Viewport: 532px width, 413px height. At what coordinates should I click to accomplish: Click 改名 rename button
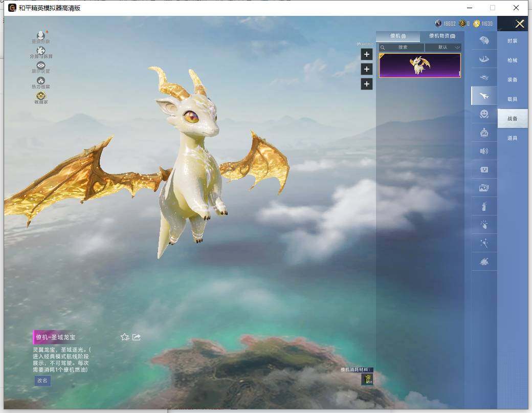coord(42,380)
